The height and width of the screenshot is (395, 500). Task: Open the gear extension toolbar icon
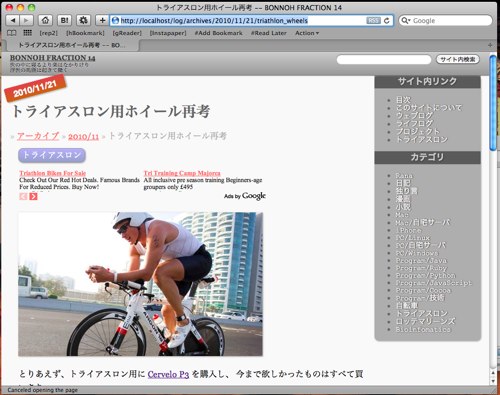[83, 21]
